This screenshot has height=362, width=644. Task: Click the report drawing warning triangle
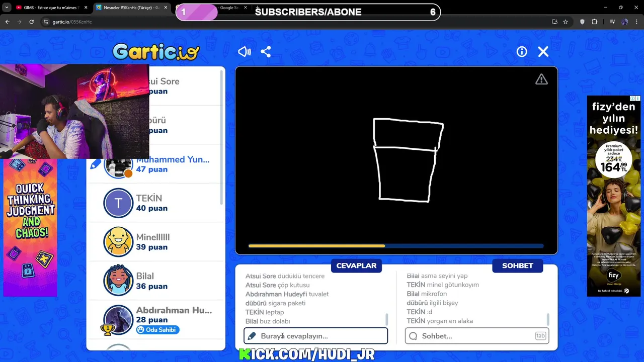coord(541,79)
